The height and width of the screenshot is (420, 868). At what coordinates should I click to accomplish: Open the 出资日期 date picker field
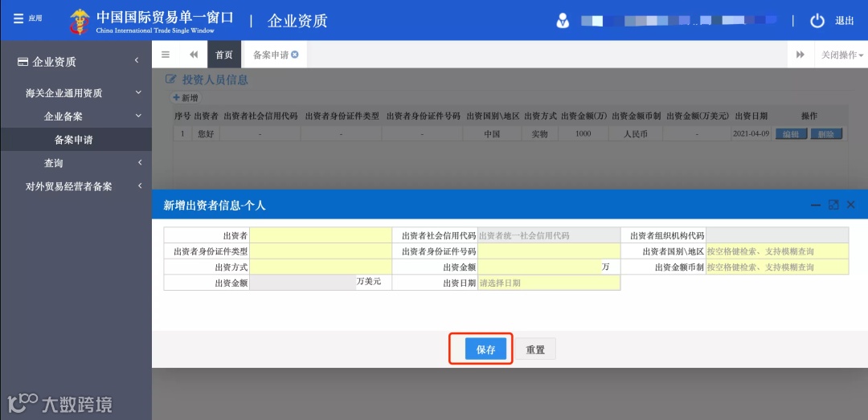pos(549,283)
